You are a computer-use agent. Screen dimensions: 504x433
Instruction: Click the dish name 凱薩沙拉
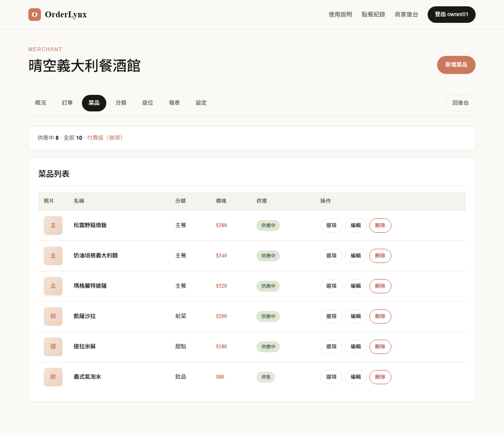85,316
